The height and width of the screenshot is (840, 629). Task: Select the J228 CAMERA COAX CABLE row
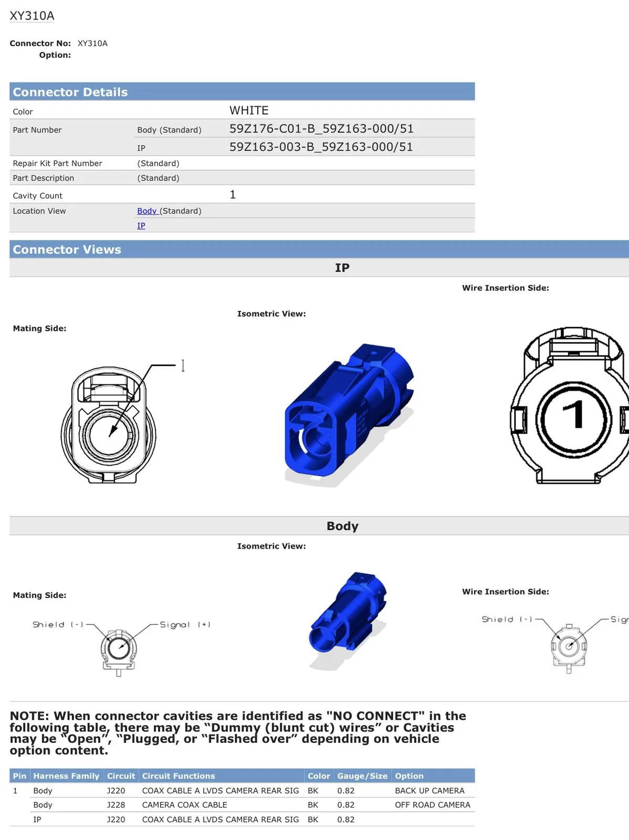pos(242,805)
